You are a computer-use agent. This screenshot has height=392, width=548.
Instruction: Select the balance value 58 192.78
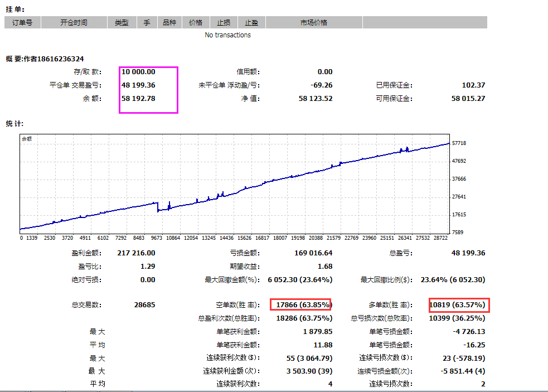pos(138,98)
